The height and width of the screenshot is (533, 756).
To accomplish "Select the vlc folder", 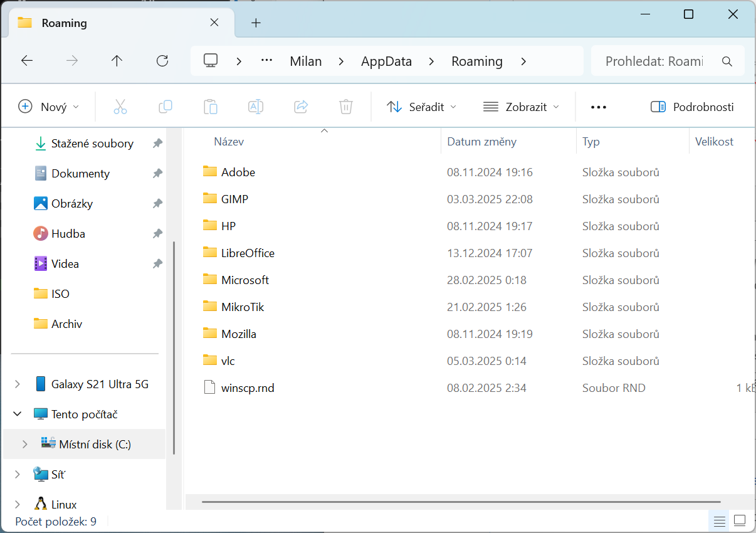I will [228, 361].
